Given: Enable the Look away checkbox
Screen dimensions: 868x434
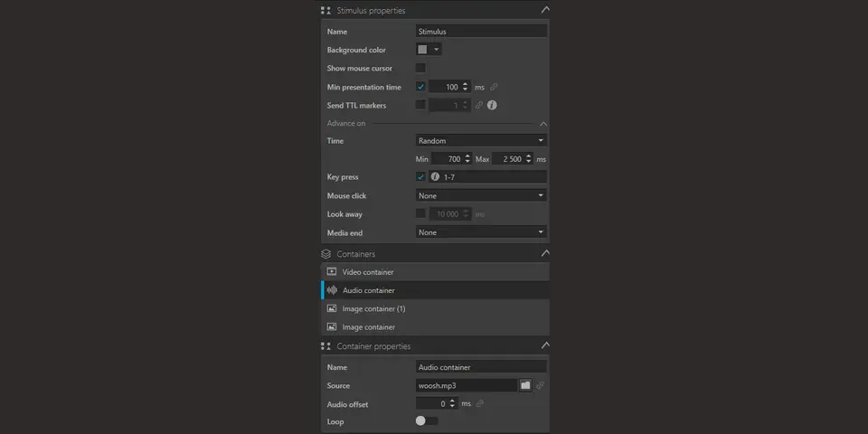Looking at the screenshot, I should click(420, 213).
